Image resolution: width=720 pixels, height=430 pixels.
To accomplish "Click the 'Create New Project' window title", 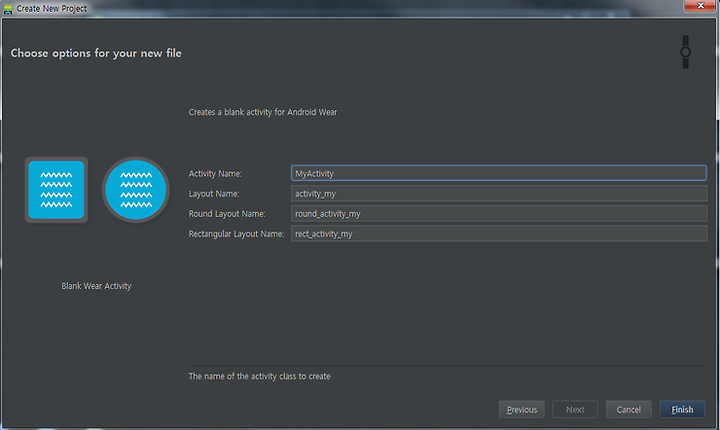I will point(51,9).
